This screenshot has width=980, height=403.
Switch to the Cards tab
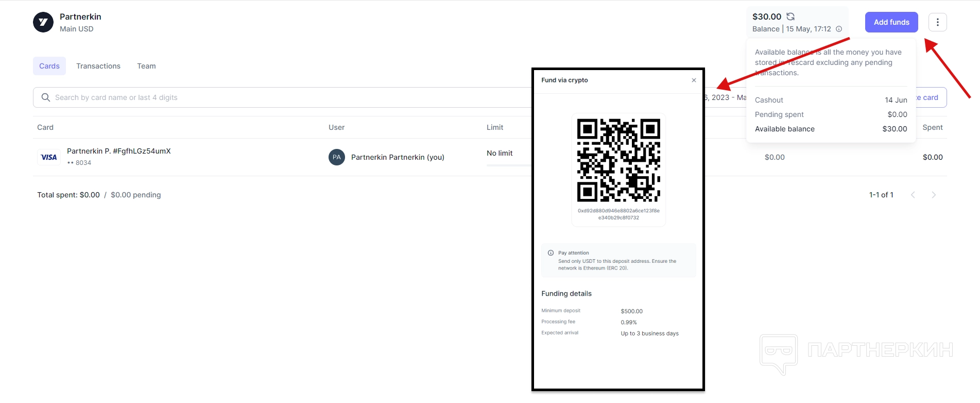[x=49, y=66]
